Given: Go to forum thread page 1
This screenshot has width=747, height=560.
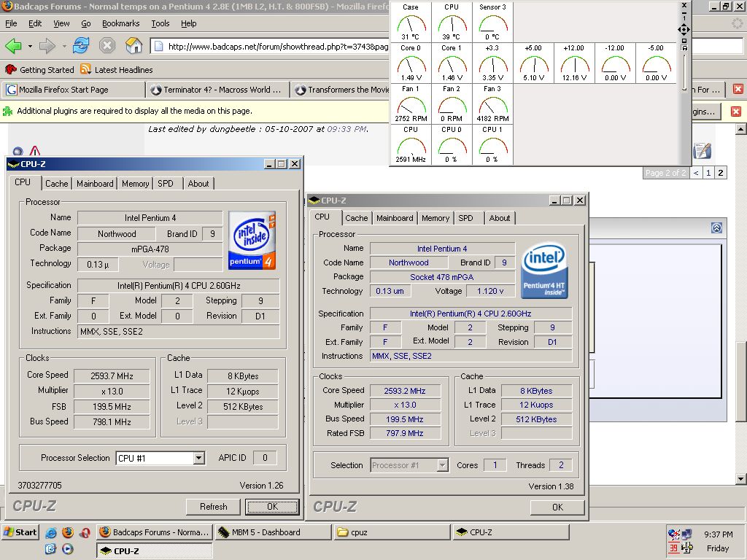Looking at the screenshot, I should point(708,173).
